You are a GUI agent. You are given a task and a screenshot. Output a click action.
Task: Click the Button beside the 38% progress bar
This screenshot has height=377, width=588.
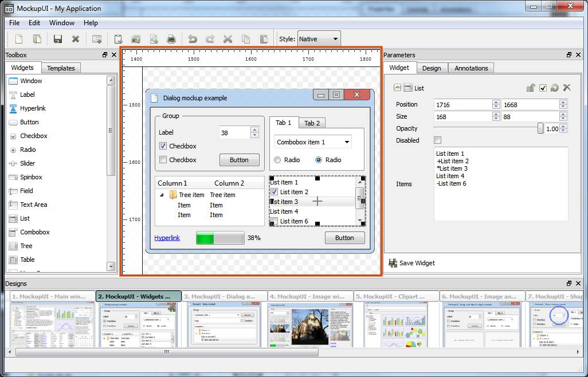tap(344, 238)
